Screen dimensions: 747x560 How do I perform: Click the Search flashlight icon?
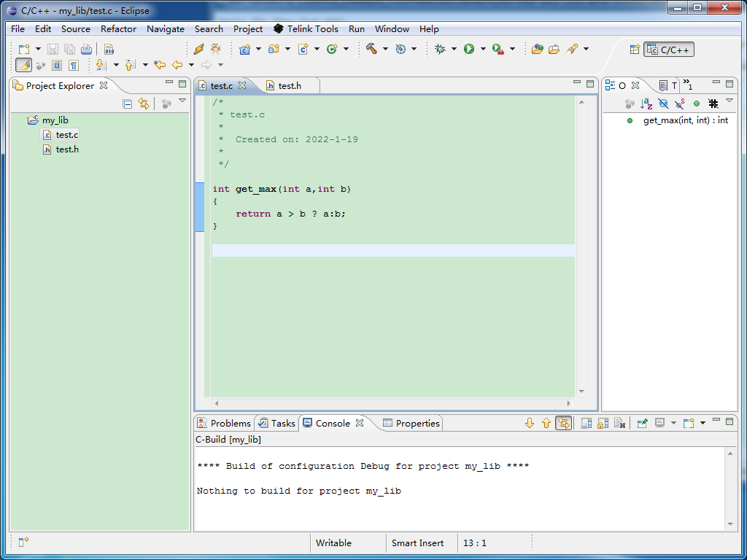pos(572,49)
